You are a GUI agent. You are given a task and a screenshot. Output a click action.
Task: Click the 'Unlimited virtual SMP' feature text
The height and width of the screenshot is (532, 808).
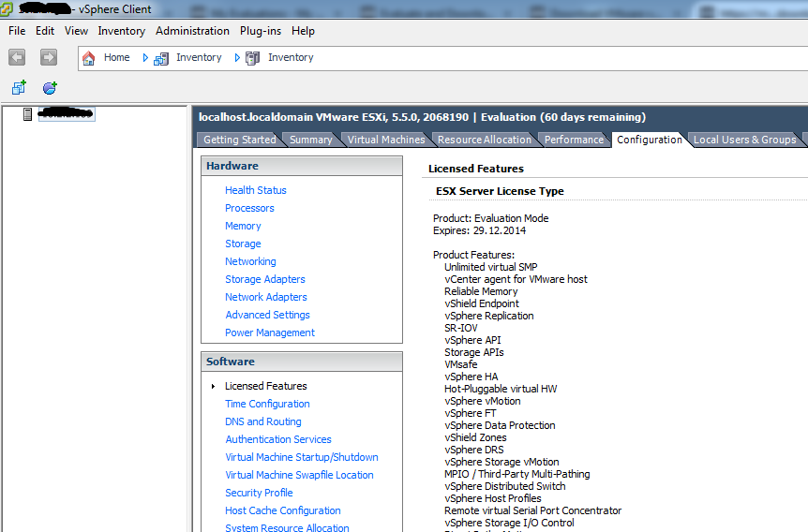coord(490,267)
